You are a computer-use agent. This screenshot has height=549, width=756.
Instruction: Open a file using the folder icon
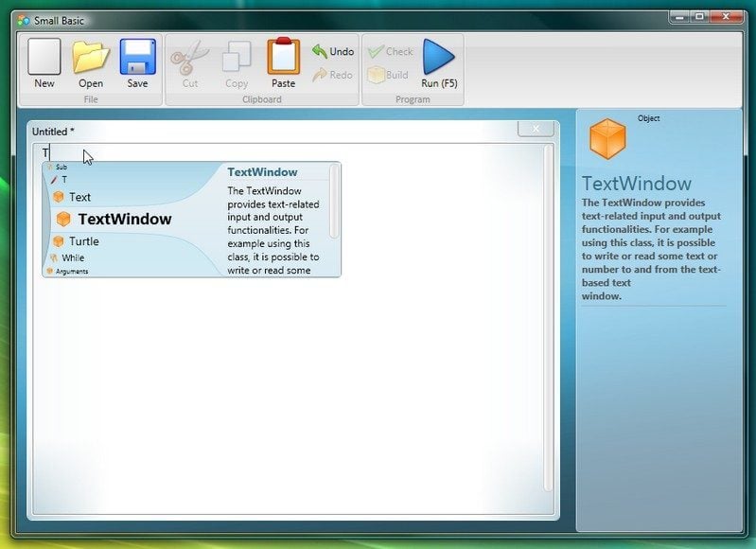(x=90, y=58)
